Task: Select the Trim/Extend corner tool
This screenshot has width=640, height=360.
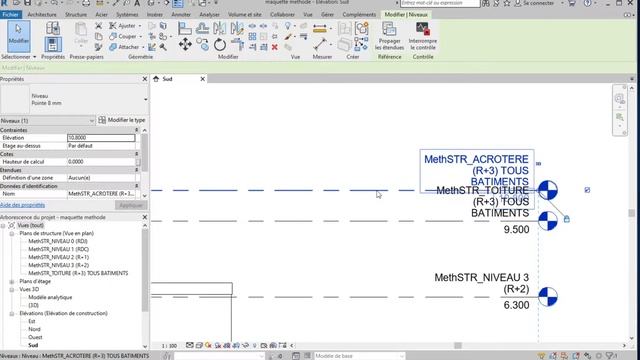Action: point(237,44)
